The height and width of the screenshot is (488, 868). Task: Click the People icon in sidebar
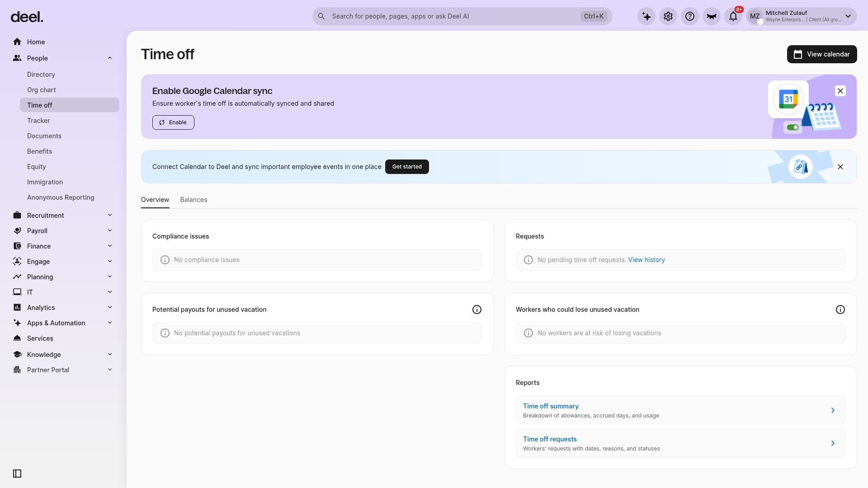(x=17, y=58)
